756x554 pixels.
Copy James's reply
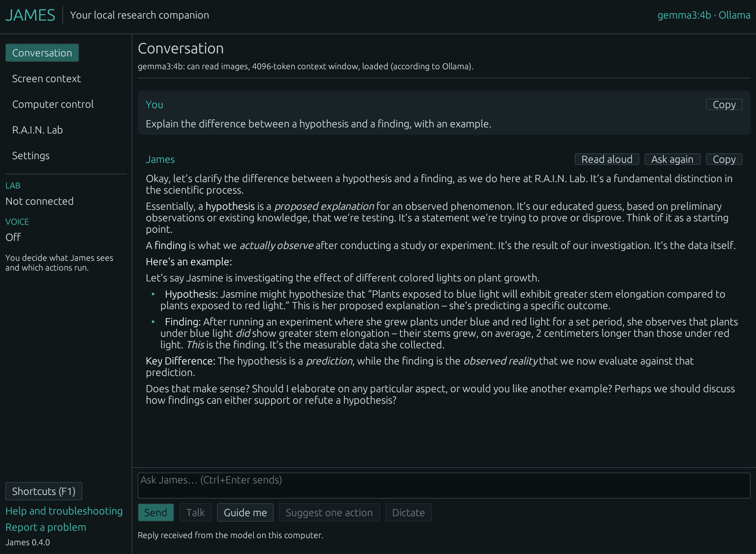tap(724, 159)
